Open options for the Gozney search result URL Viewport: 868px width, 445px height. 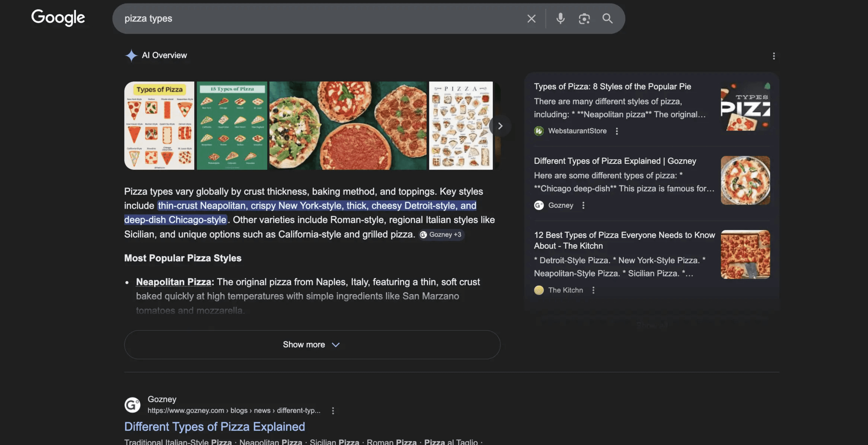click(x=333, y=411)
